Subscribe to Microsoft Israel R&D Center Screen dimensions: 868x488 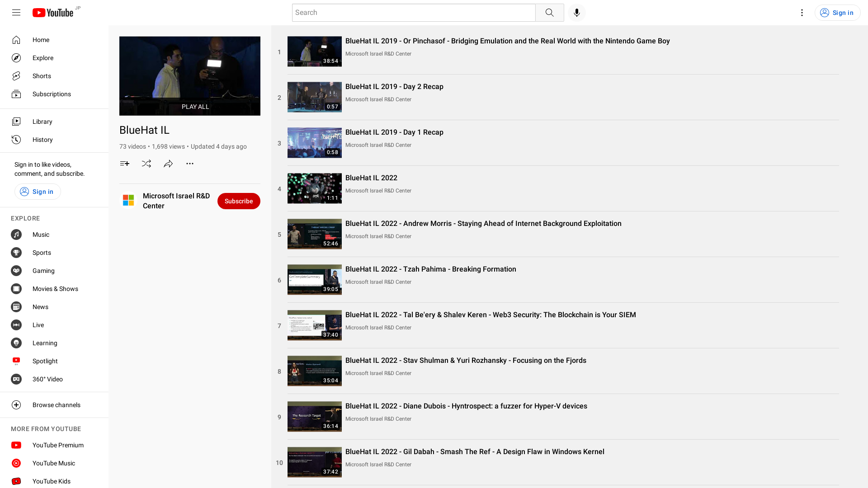tap(239, 201)
